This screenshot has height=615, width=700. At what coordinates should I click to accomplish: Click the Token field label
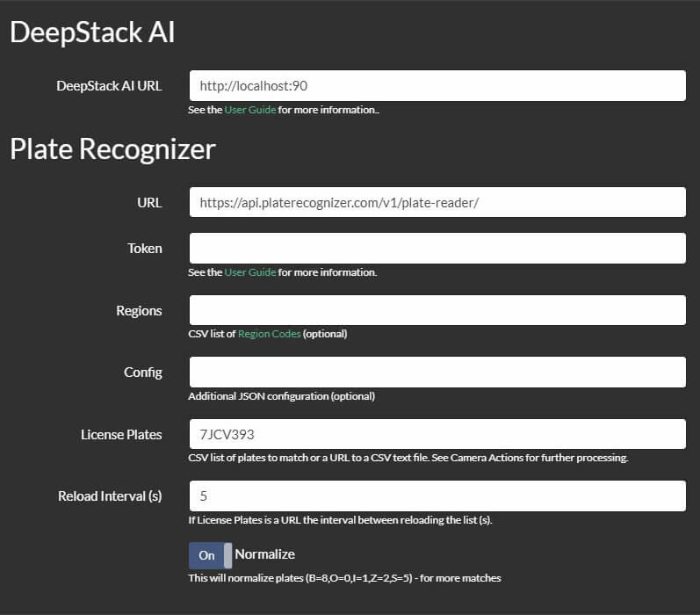(x=145, y=249)
